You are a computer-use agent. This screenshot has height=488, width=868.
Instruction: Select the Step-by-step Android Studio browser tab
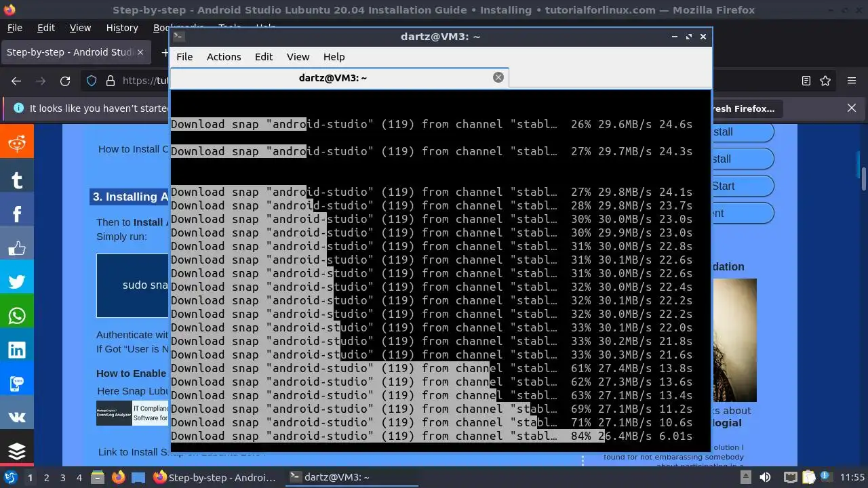75,52
